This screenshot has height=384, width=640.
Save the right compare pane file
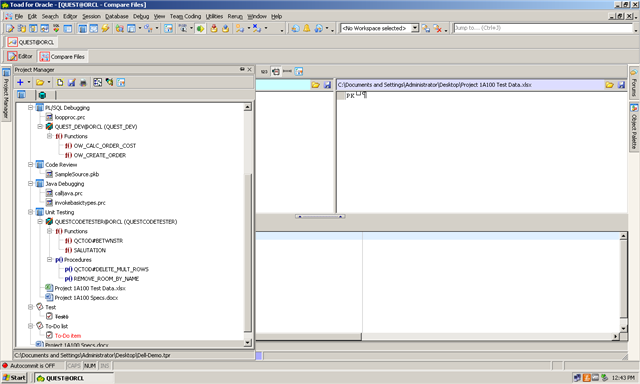coord(621,85)
